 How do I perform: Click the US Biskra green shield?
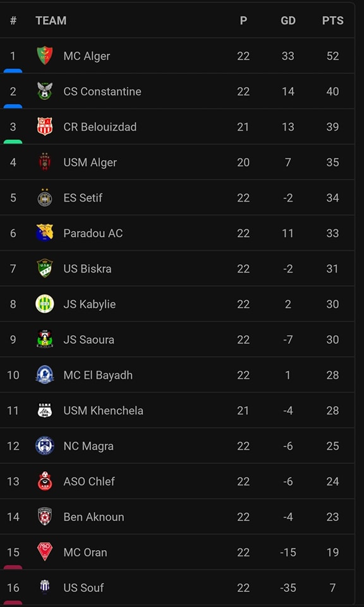(x=44, y=268)
